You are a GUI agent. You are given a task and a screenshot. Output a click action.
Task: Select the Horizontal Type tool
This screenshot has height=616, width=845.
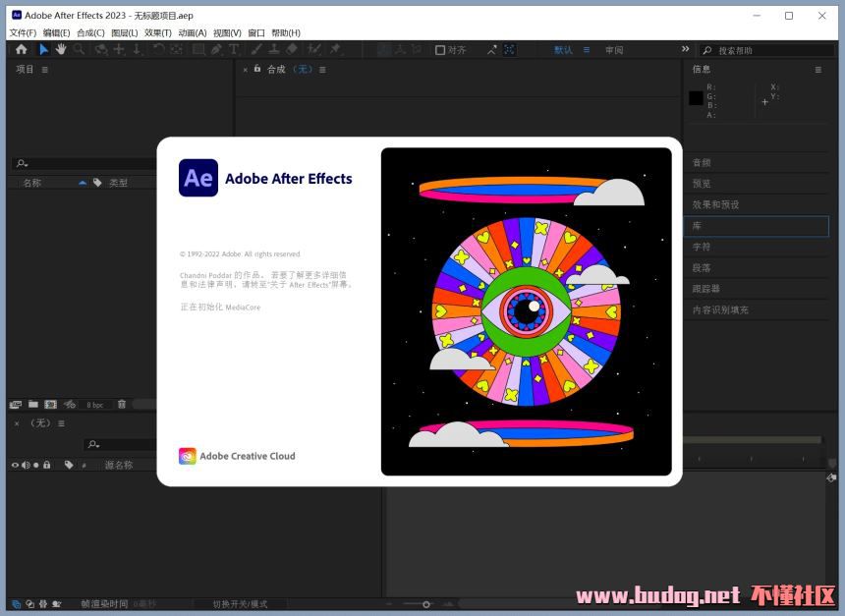pos(234,49)
